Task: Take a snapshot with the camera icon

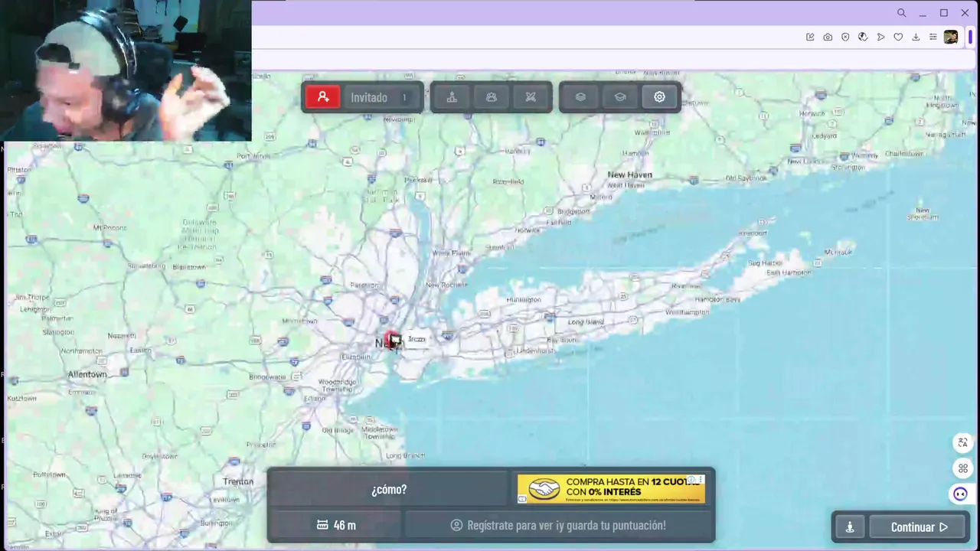Action: (x=828, y=37)
